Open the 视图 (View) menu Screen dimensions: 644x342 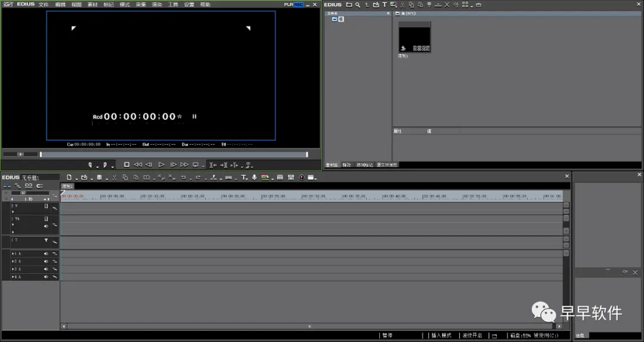coord(76,5)
